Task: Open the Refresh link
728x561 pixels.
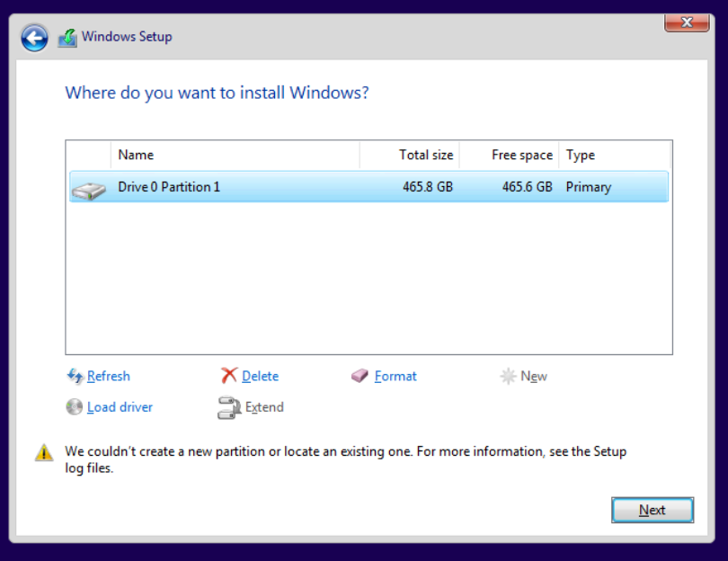Action: pyautogui.click(x=109, y=376)
